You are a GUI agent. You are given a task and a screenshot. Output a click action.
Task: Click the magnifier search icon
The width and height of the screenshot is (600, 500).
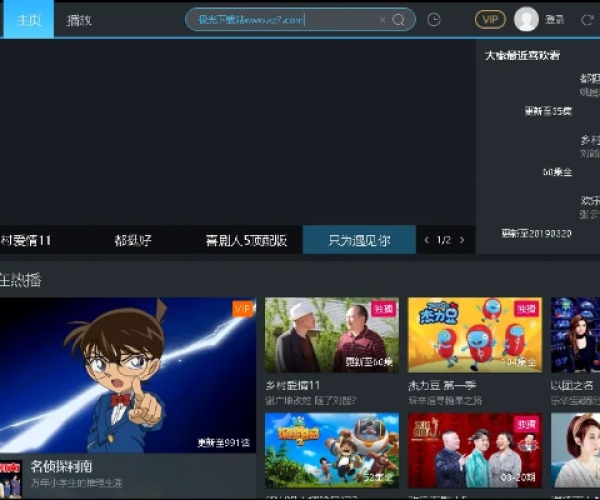(398, 20)
